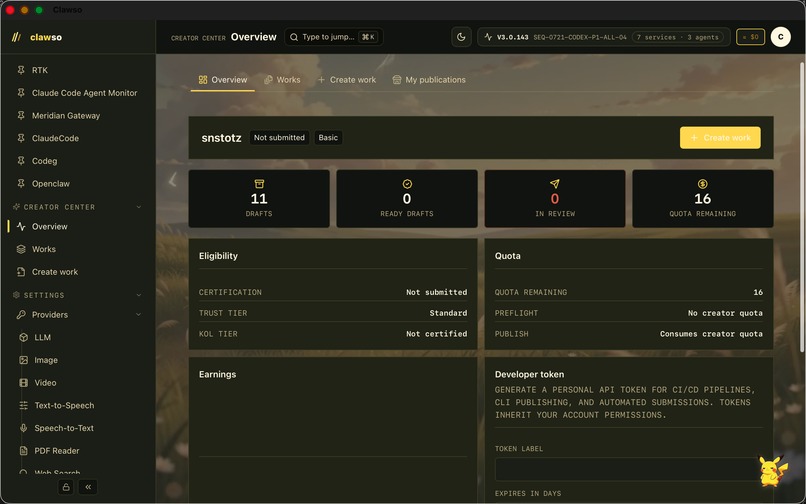Click the Token Label input field
The height and width of the screenshot is (504, 806).
[627, 469]
